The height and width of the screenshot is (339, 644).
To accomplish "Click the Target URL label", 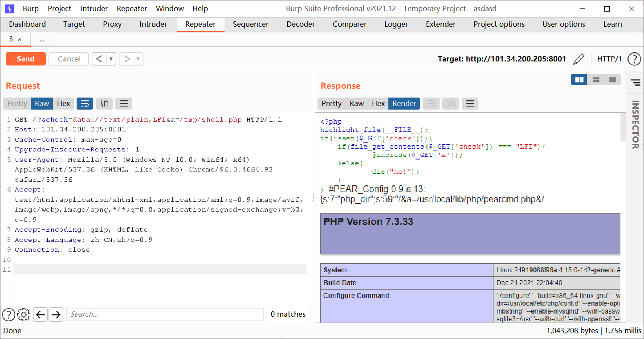I will pyautogui.click(x=502, y=59).
